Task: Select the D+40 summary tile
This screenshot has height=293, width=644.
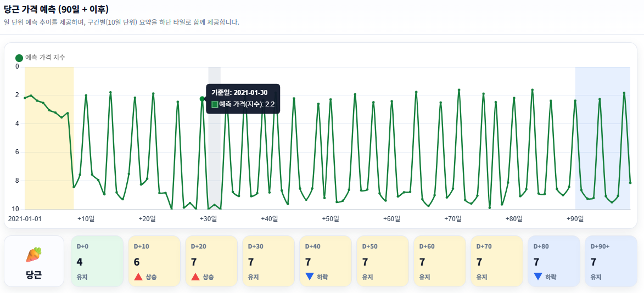Action: coord(326,261)
